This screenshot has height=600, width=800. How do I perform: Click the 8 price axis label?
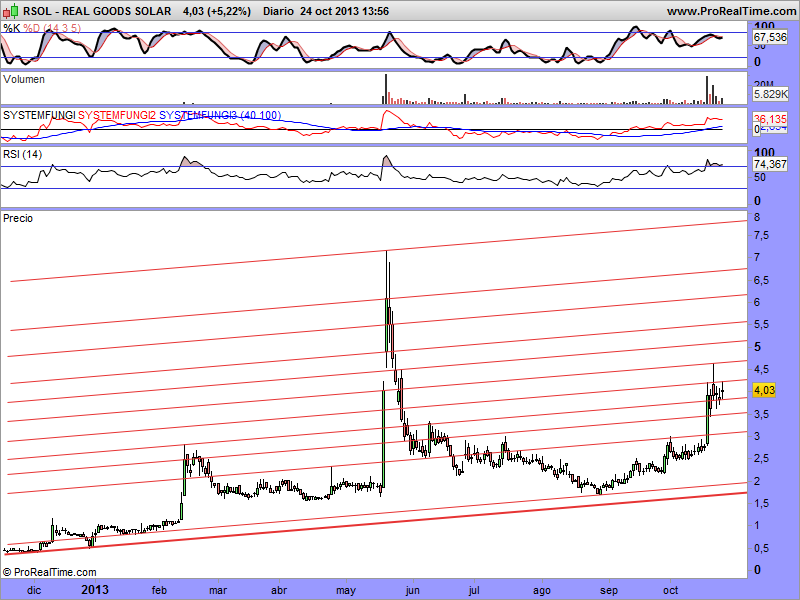pyautogui.click(x=757, y=217)
